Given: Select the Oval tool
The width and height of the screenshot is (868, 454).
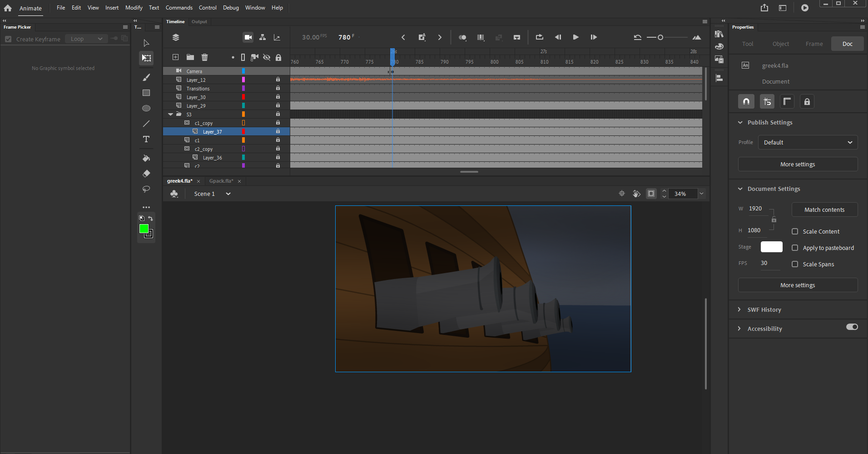Looking at the screenshot, I should pos(146,108).
